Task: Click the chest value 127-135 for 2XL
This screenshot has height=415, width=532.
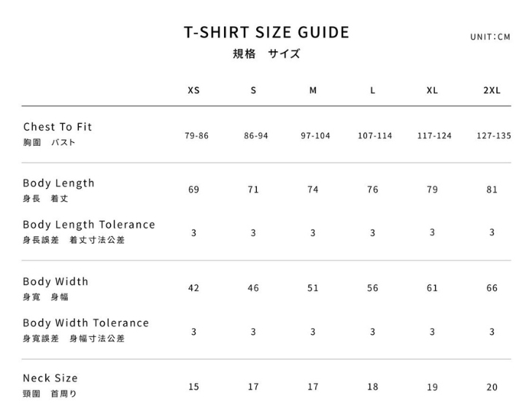Action: pyautogui.click(x=493, y=136)
